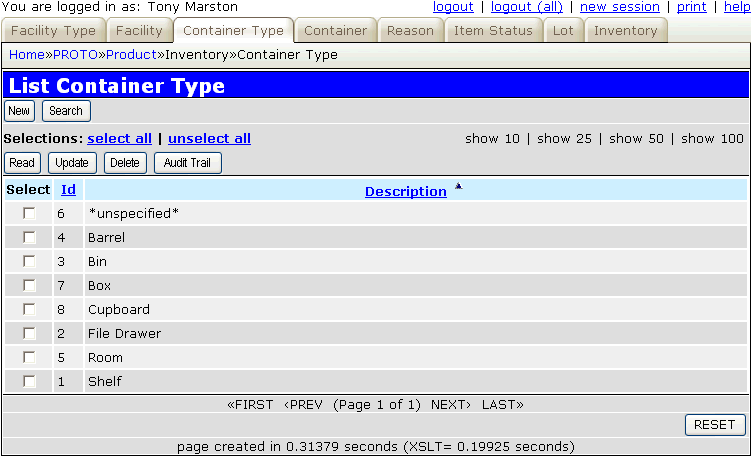Viewport: 752px width, 457px height.
Task: Click the RESET button
Action: [714, 425]
